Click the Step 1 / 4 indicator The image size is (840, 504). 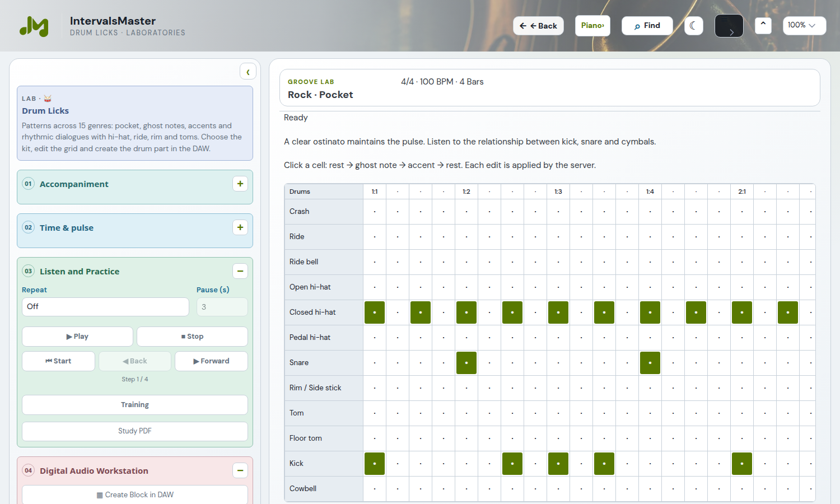(x=135, y=379)
